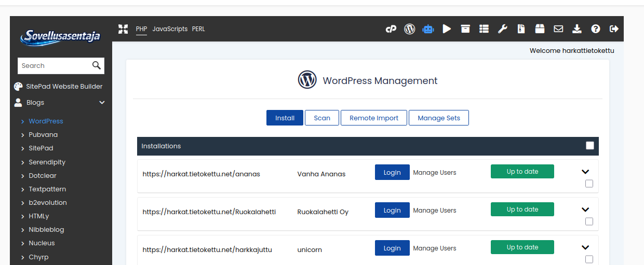Switch to the PERL tab
Screen dimensions: 644x265
(198, 29)
